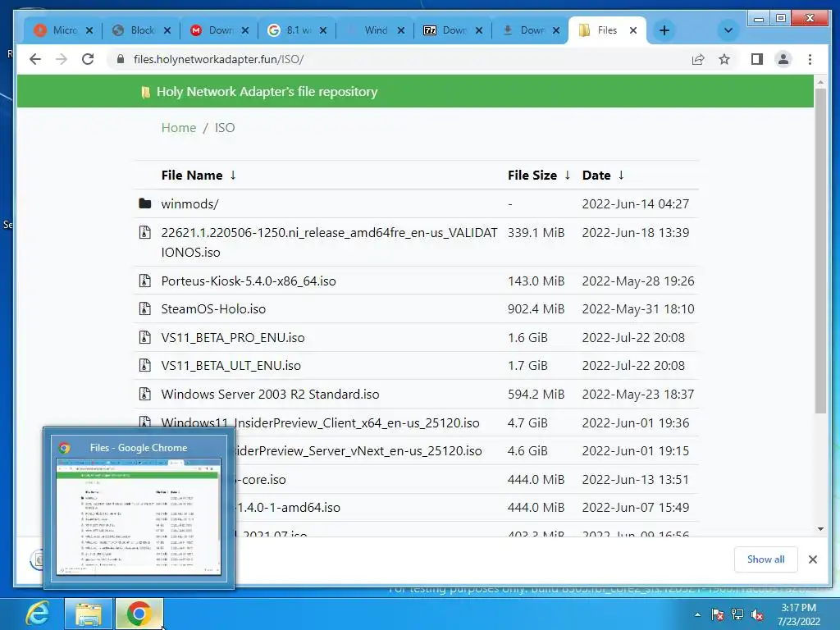Share this page via share icon
Viewport: 840px width, 630px height.
coord(698,59)
